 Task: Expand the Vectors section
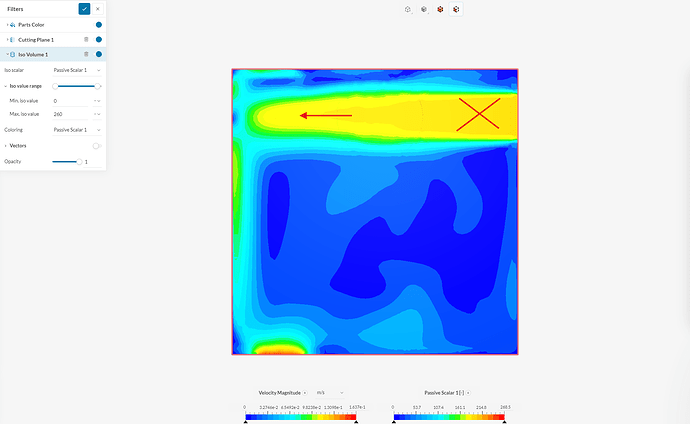point(5,146)
